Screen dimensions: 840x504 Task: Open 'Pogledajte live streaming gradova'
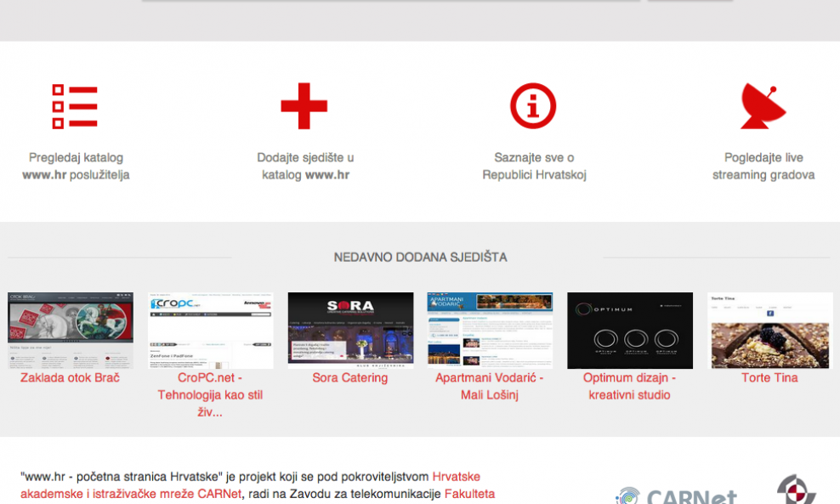click(763, 166)
